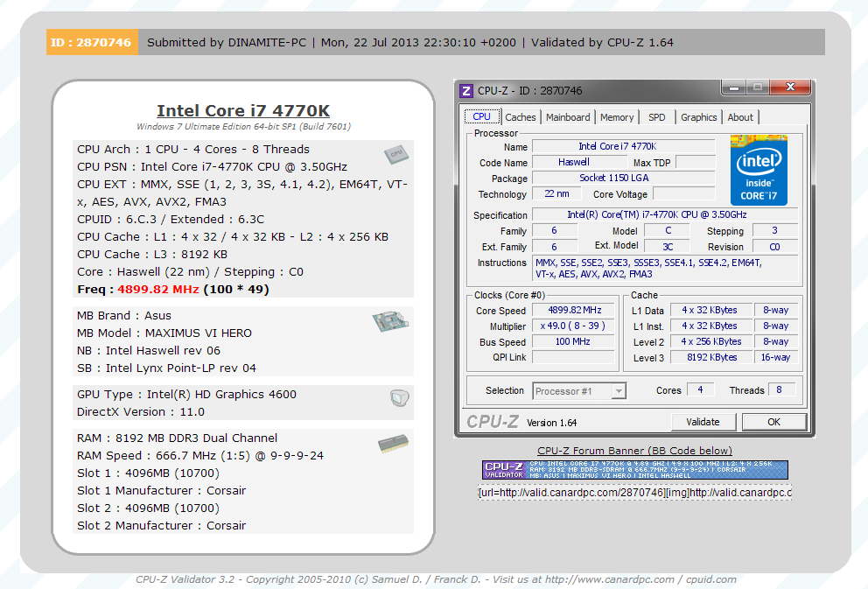The image size is (868, 589).
Task: Switch to the Graphics tab
Action: tap(698, 117)
